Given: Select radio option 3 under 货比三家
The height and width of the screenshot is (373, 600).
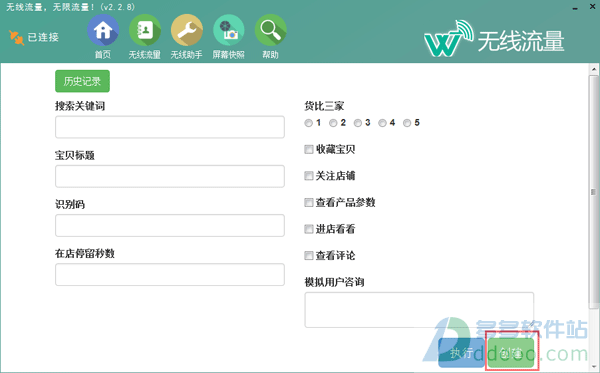Looking at the screenshot, I should coord(357,123).
